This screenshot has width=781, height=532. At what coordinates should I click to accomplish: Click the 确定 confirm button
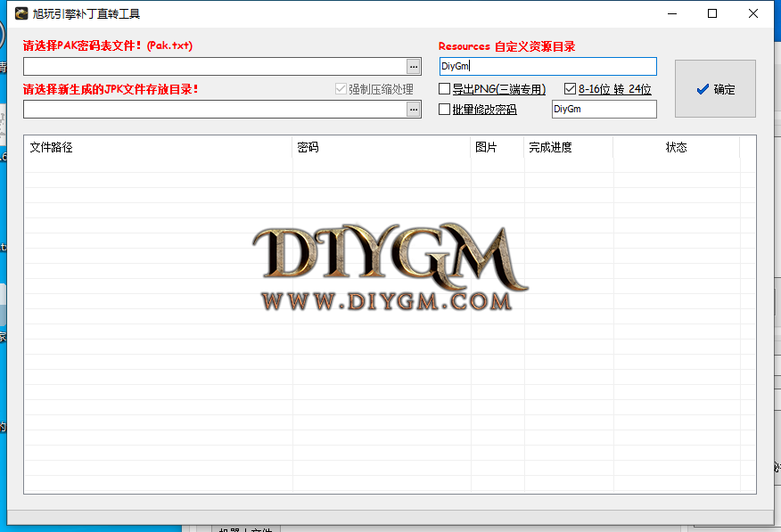click(715, 89)
